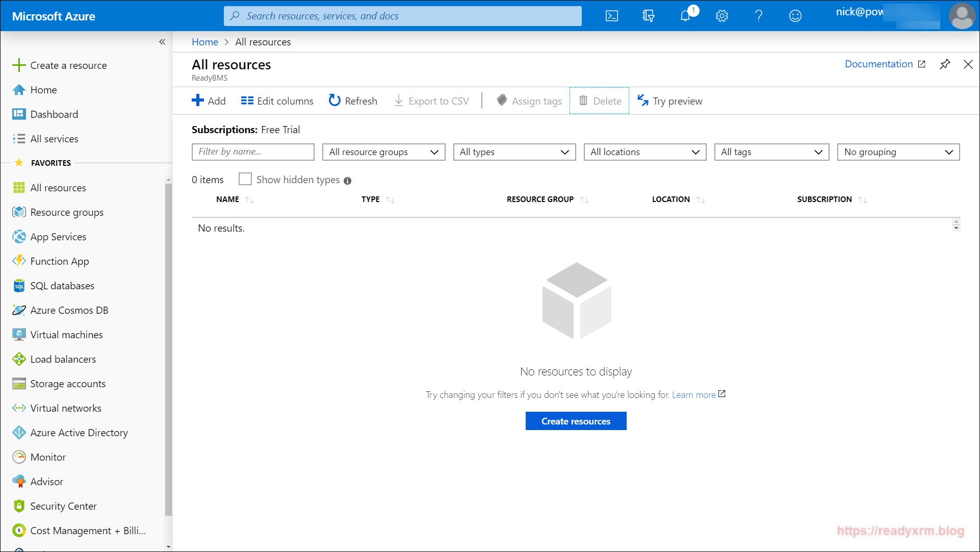Open the Directory and subscription filter icon
Viewport: 980px width, 552px height.
[x=648, y=16]
